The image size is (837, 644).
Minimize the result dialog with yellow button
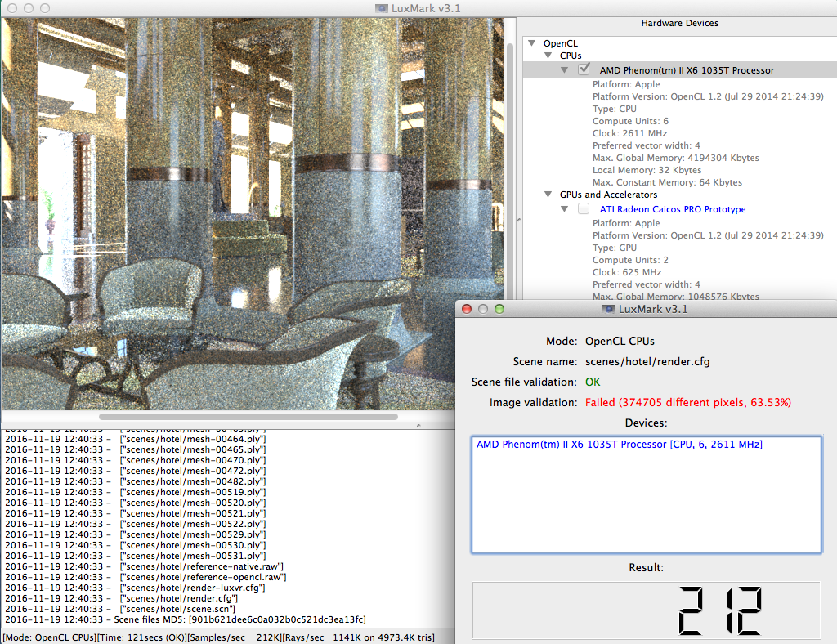(x=484, y=309)
